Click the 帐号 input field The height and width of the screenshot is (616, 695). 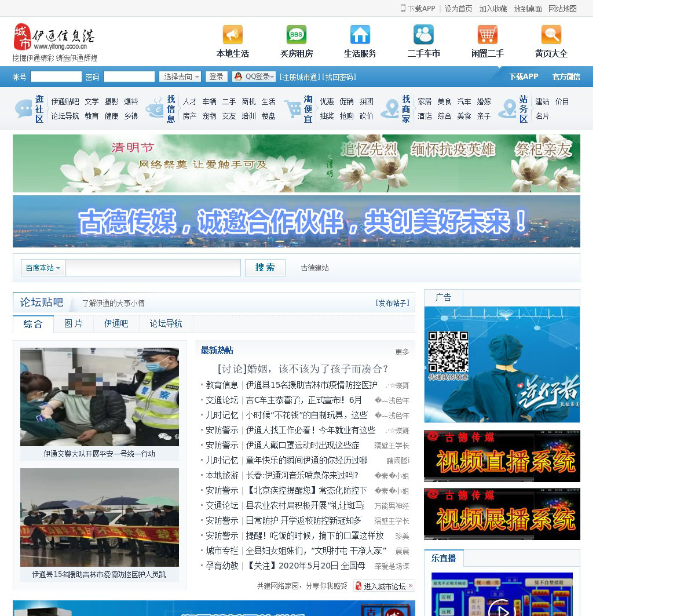point(56,76)
